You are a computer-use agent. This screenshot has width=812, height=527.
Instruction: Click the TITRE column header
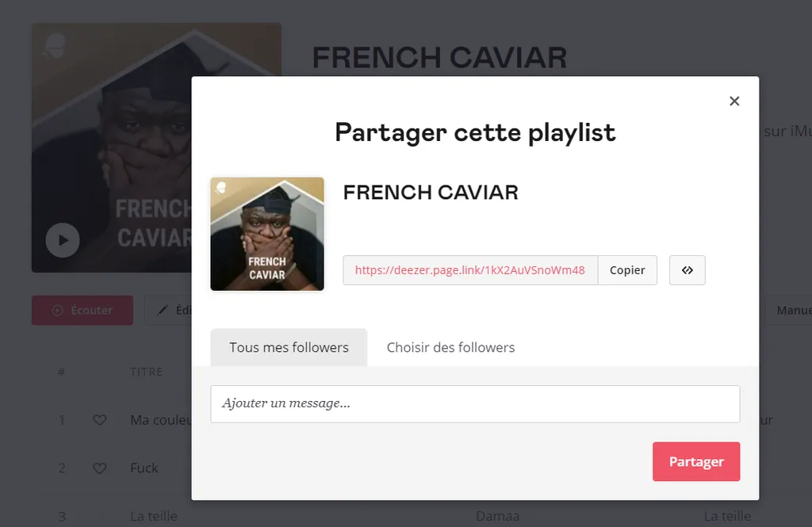(147, 372)
